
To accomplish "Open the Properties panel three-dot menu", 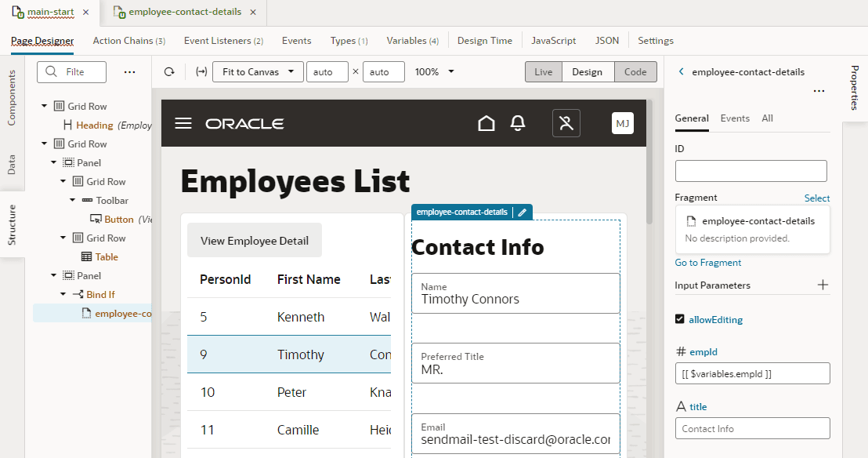I will pyautogui.click(x=819, y=91).
